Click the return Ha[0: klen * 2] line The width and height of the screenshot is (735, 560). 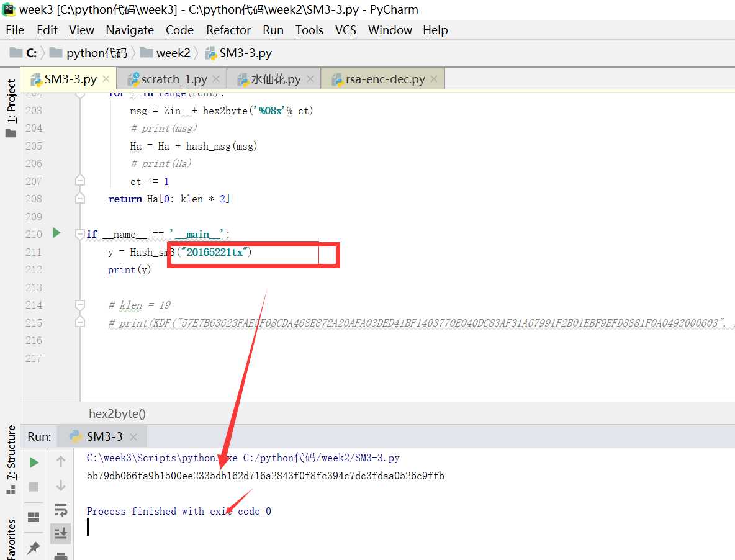[x=169, y=199]
